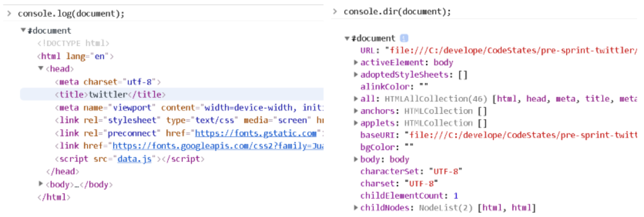Click the alinkColor property row
Screen dimensions: 644x217
click(395, 87)
